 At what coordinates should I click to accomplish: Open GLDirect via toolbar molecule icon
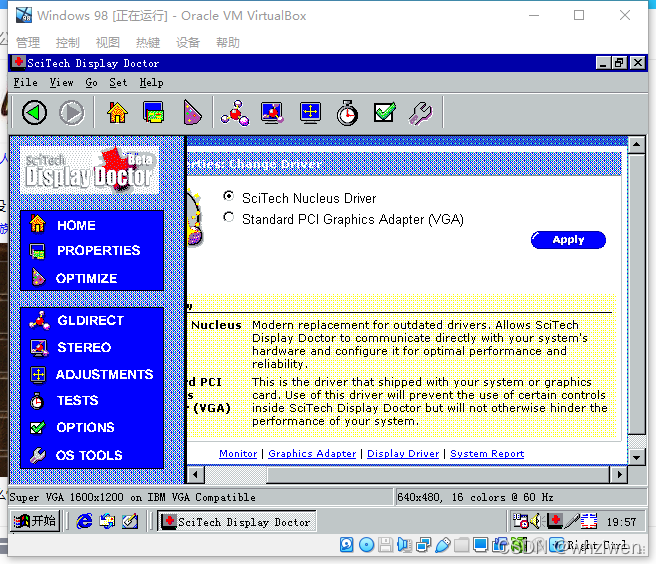pos(235,113)
